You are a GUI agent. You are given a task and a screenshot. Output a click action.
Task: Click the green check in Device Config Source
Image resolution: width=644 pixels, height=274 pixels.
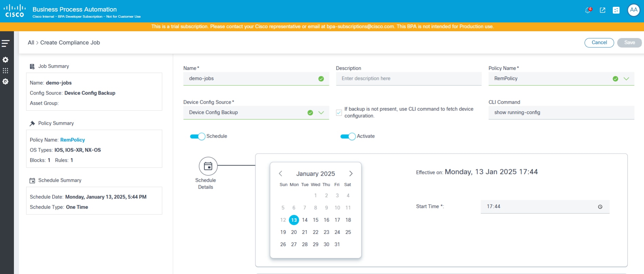310,113
